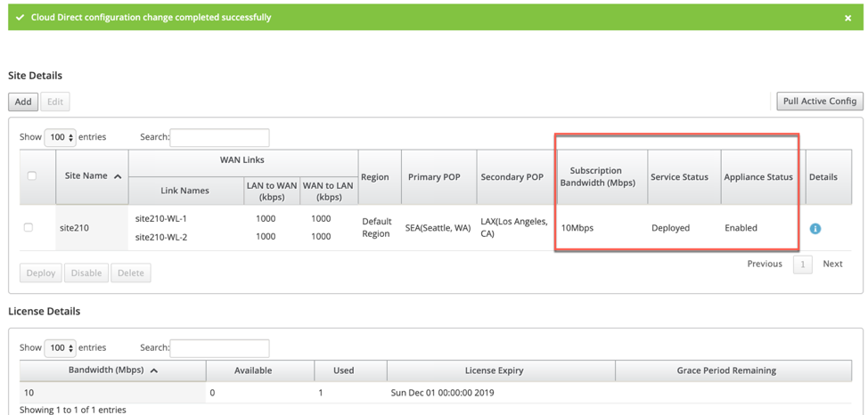Click license expiry date Sun Dec 01 2019
The width and height of the screenshot is (868, 415).
click(442, 394)
